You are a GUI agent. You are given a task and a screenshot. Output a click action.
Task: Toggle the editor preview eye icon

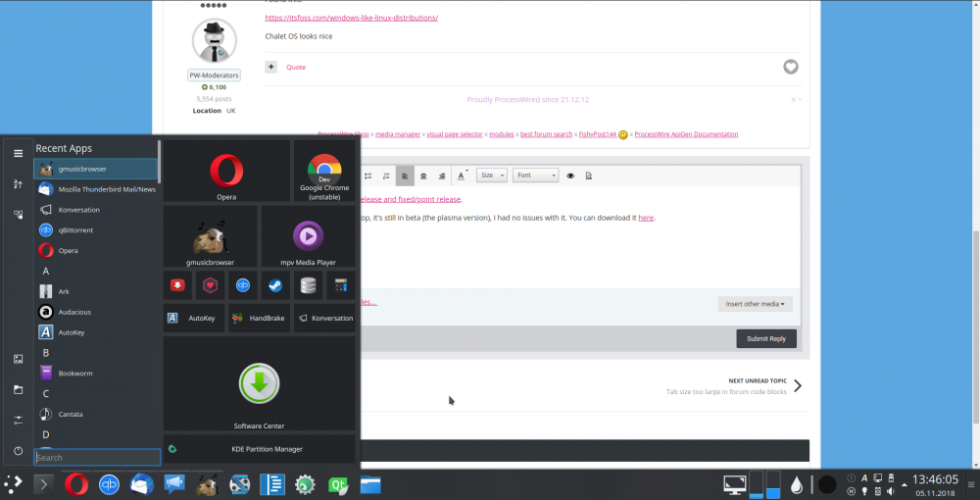tap(570, 175)
